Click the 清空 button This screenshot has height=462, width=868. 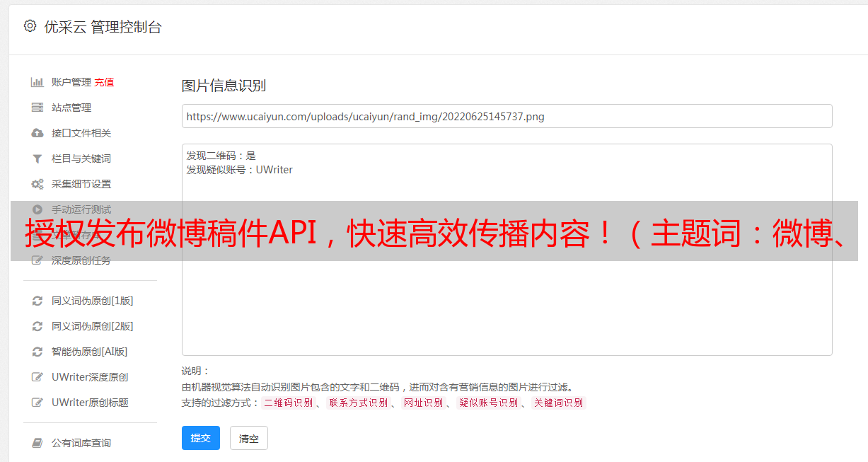click(x=249, y=438)
